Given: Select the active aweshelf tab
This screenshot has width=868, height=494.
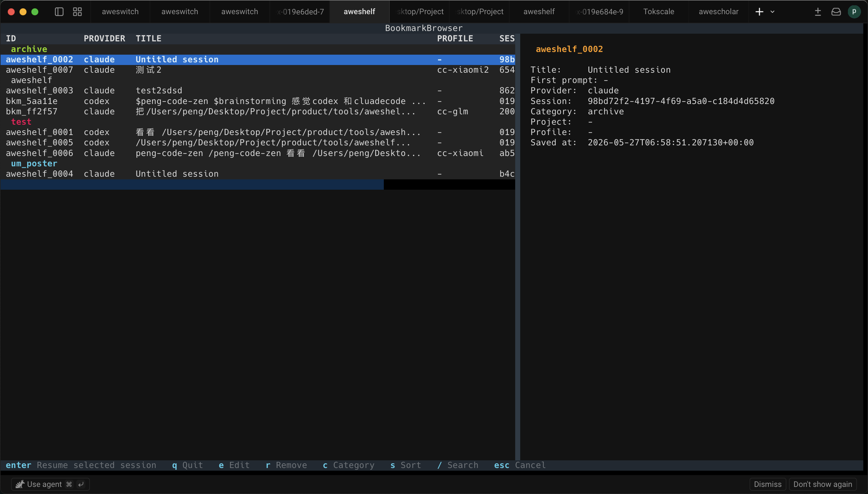Looking at the screenshot, I should click(x=359, y=12).
